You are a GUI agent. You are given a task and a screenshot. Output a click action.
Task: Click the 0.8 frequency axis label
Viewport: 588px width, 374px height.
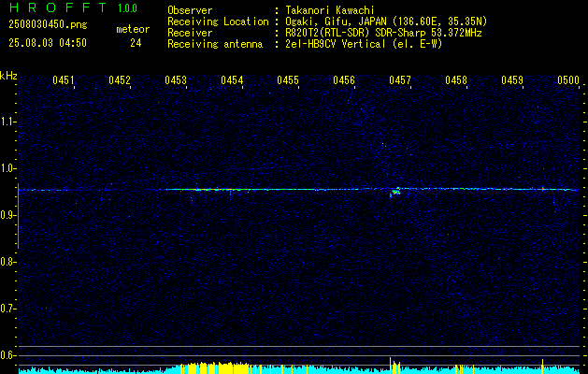click(7, 262)
